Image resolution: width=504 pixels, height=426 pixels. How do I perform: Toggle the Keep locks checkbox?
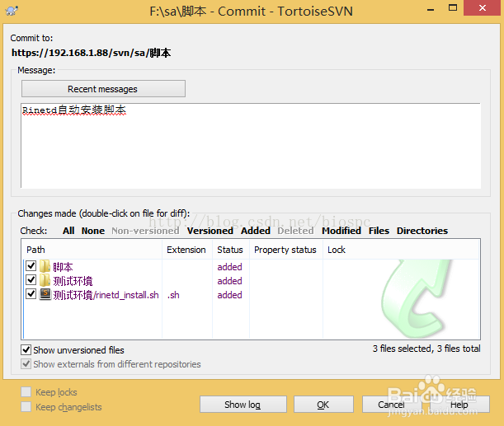tap(26, 392)
